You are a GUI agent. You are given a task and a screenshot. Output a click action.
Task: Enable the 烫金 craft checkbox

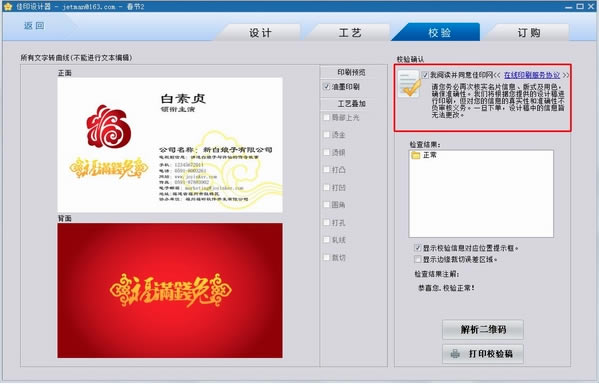click(326, 134)
